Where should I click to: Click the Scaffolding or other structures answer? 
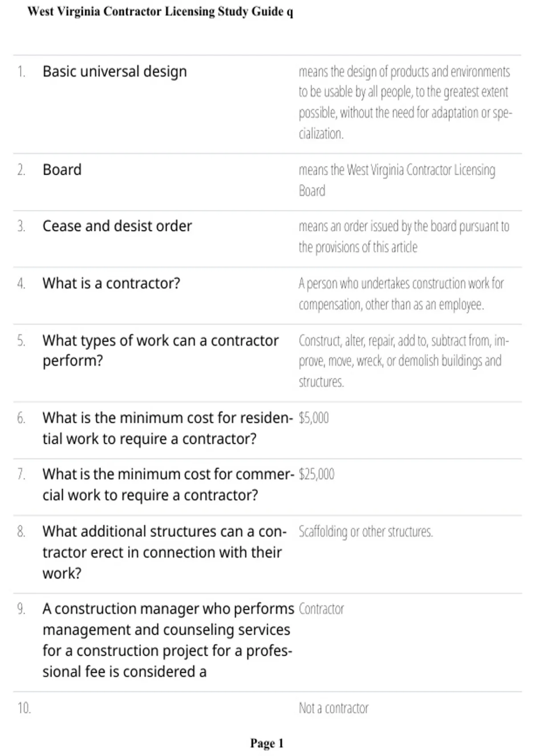coord(366,531)
